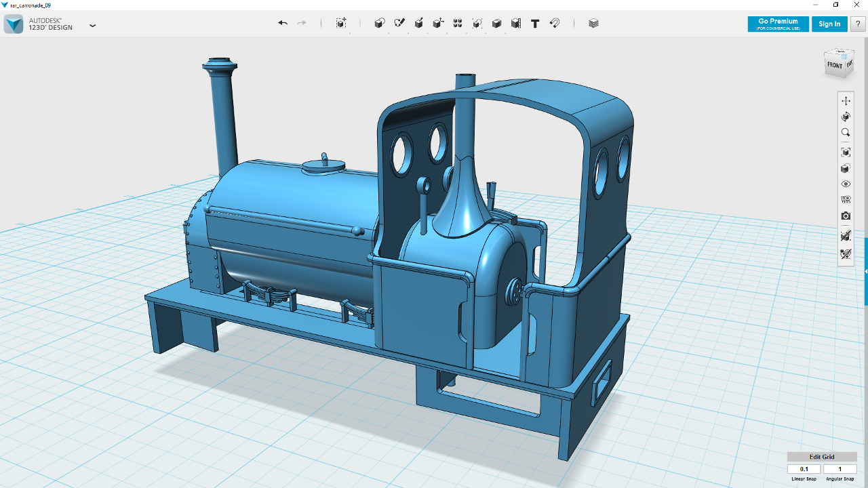Select the Measure tool
The image size is (868, 488).
click(x=516, y=23)
